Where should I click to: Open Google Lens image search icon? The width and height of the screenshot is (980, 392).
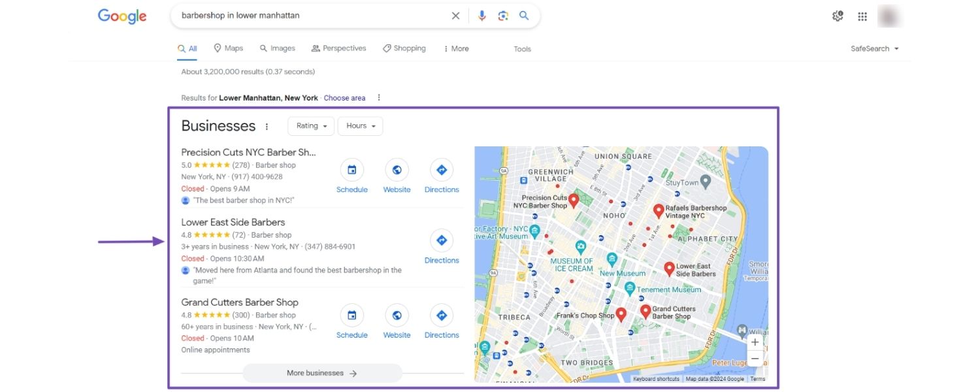point(503,16)
